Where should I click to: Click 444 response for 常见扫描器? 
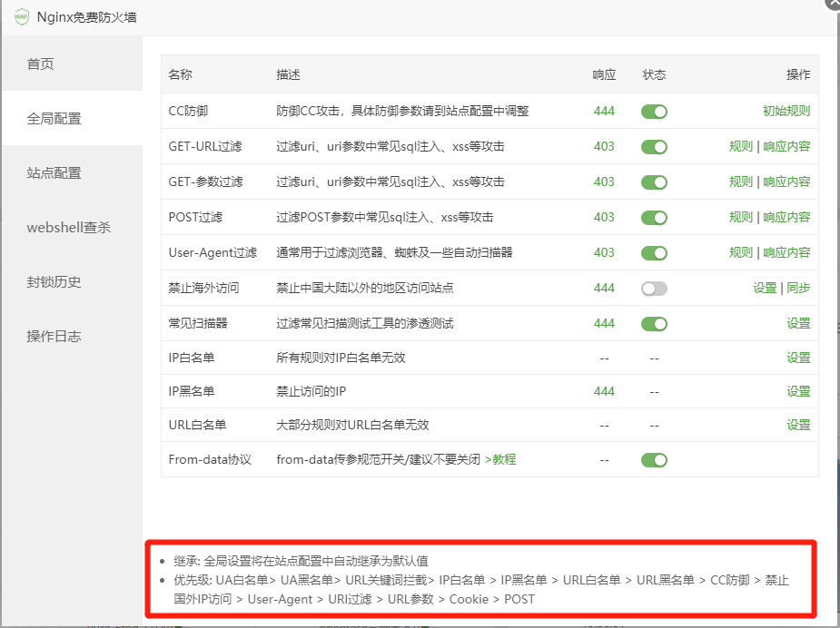(x=604, y=323)
